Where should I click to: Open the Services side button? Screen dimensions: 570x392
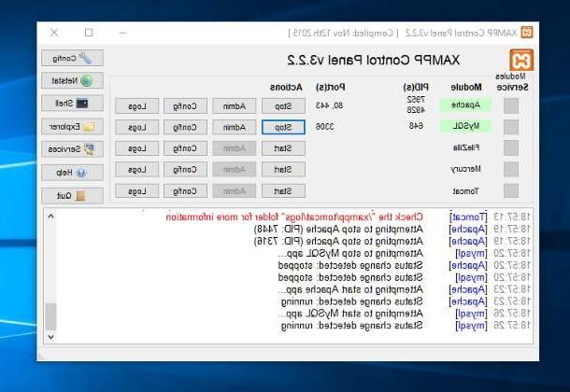[x=72, y=149]
